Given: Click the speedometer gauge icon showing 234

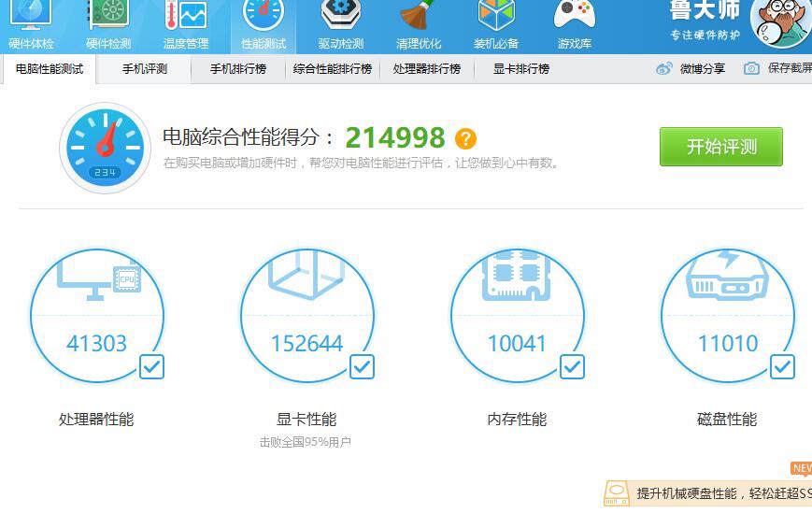Looking at the screenshot, I should pyautogui.click(x=106, y=148).
